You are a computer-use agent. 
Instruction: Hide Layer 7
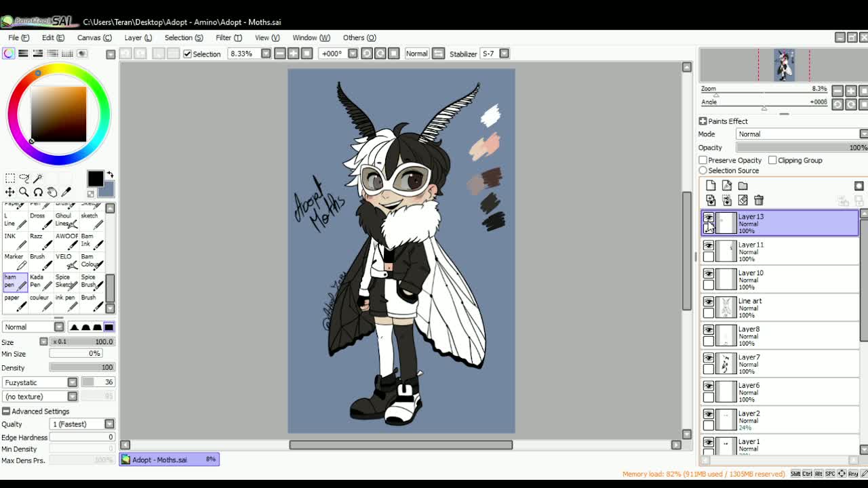pos(709,359)
